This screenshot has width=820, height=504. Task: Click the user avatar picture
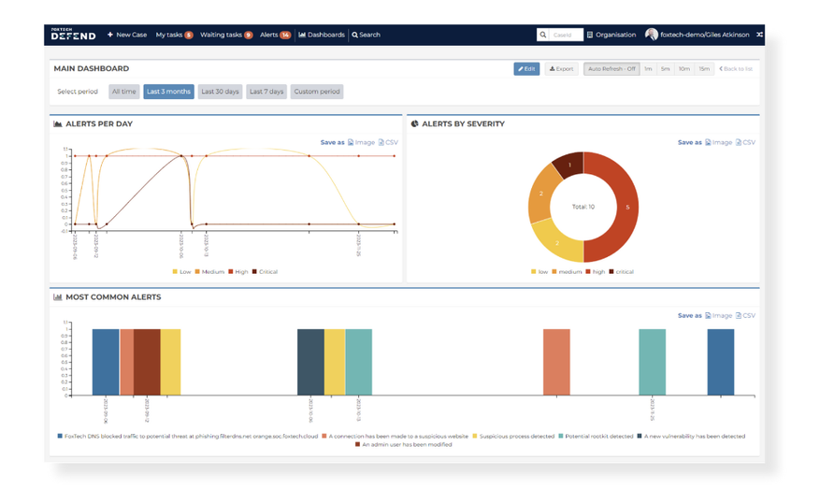pyautogui.click(x=651, y=35)
